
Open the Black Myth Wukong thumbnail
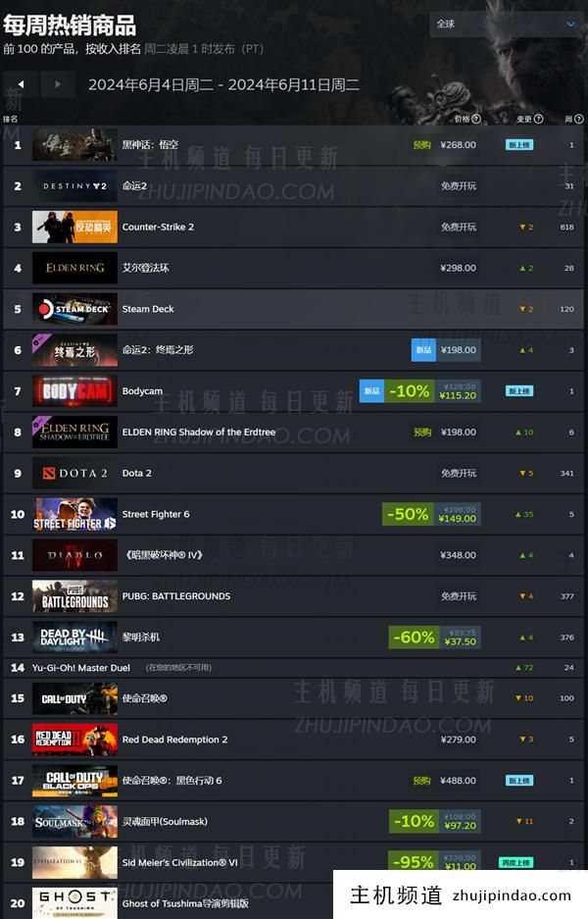point(74,145)
